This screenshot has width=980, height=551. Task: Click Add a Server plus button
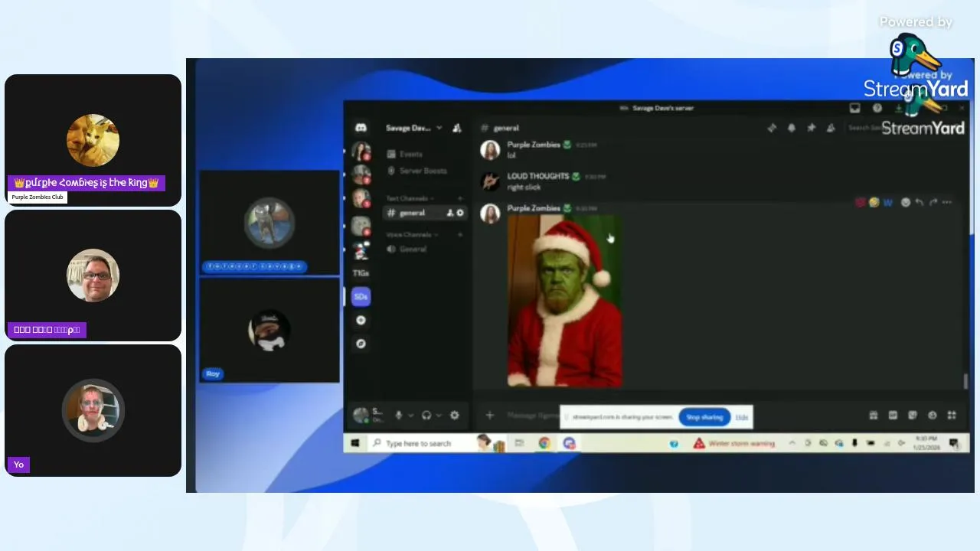pyautogui.click(x=361, y=320)
